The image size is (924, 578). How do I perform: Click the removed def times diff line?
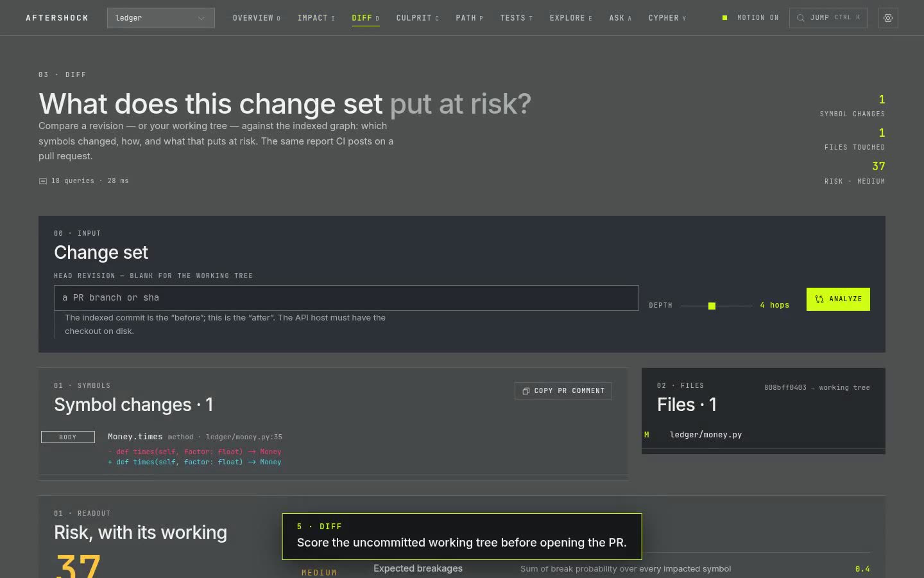point(195,451)
